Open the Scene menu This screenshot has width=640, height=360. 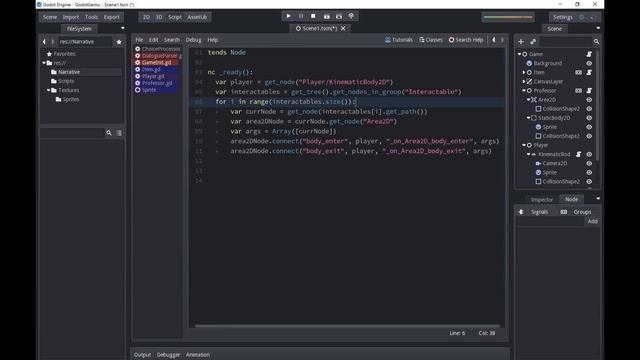click(x=50, y=17)
